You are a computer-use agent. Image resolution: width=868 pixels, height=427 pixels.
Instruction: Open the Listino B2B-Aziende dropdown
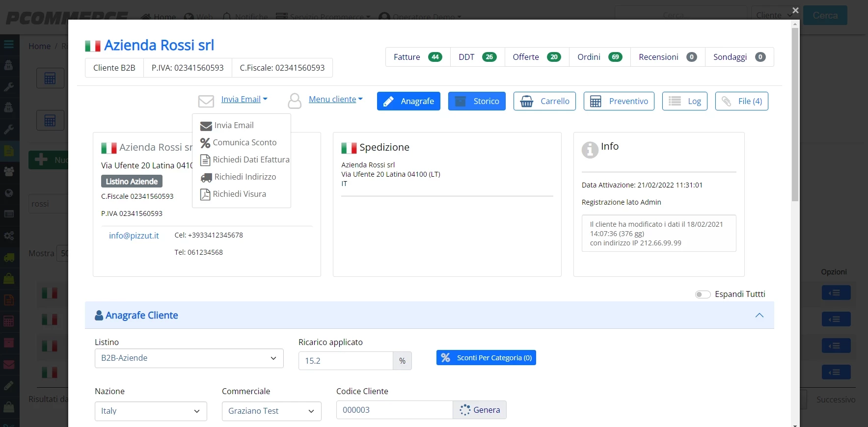coord(189,358)
